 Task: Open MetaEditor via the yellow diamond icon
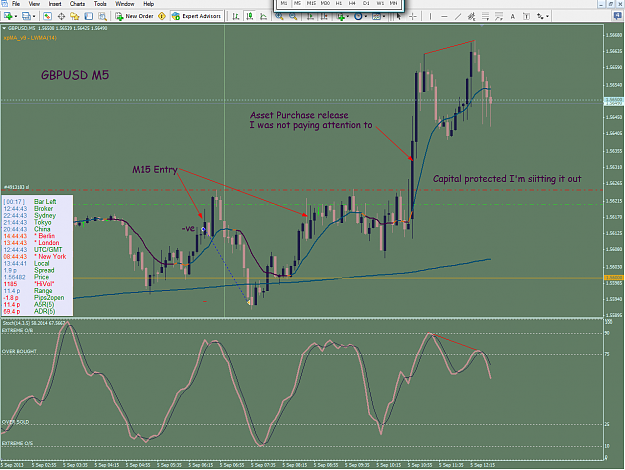click(x=162, y=16)
